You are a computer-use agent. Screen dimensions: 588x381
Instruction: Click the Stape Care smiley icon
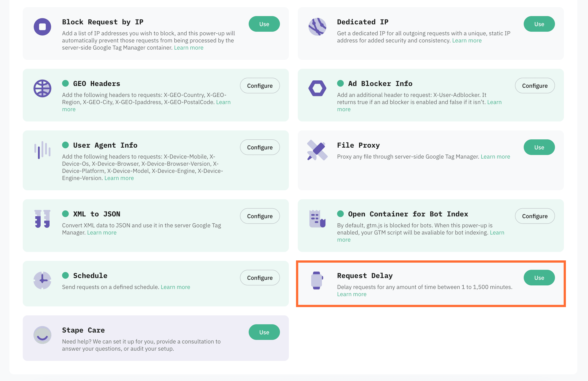(42, 335)
